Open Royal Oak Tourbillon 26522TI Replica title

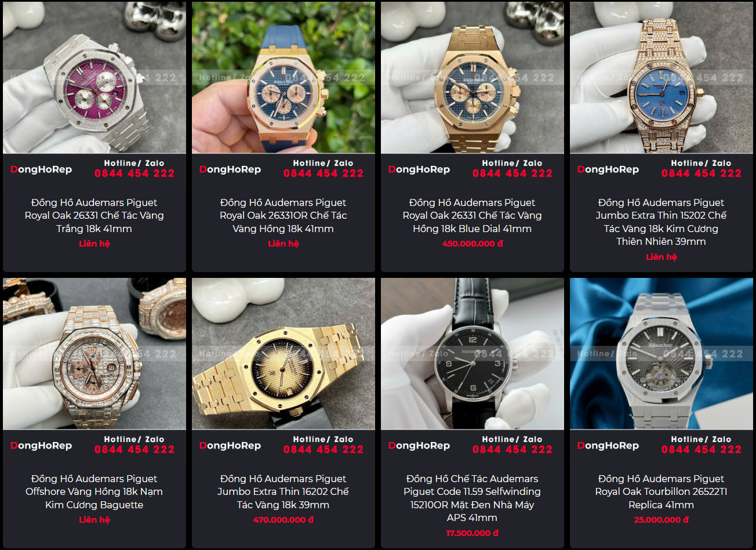coord(661,492)
